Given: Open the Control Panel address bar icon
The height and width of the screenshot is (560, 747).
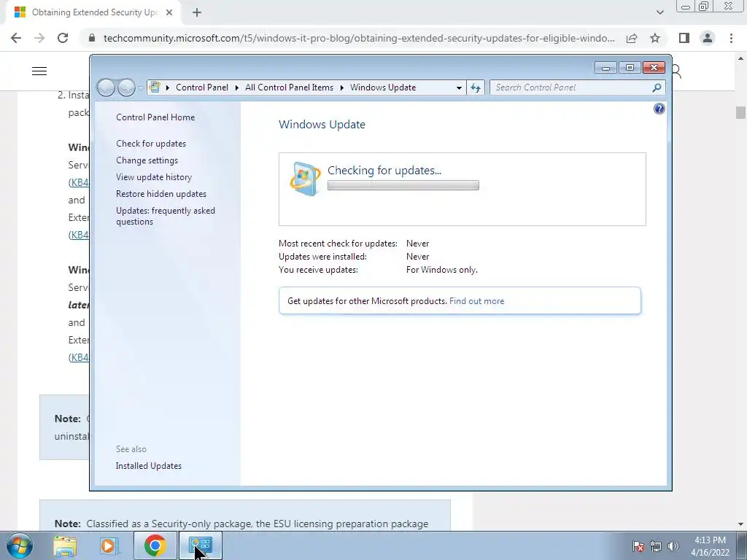Looking at the screenshot, I should [155, 87].
